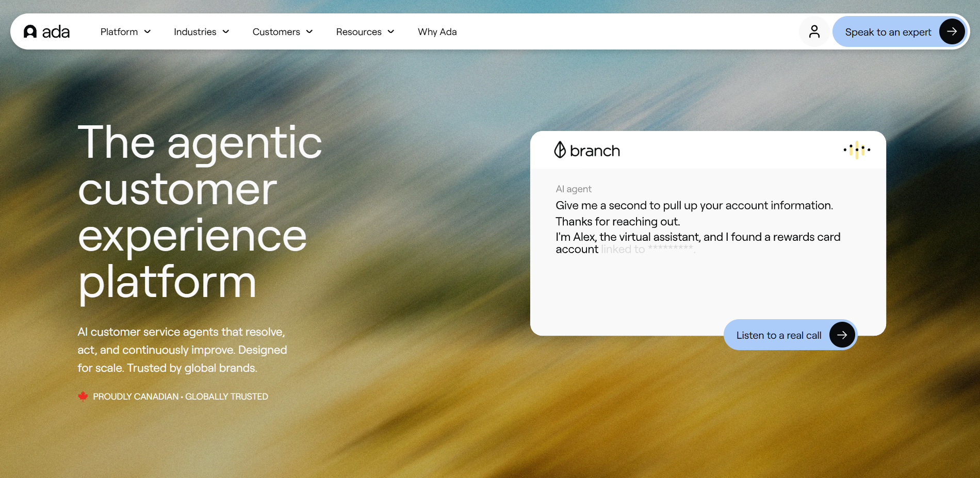Expand the Resources chevron

[x=391, y=31]
